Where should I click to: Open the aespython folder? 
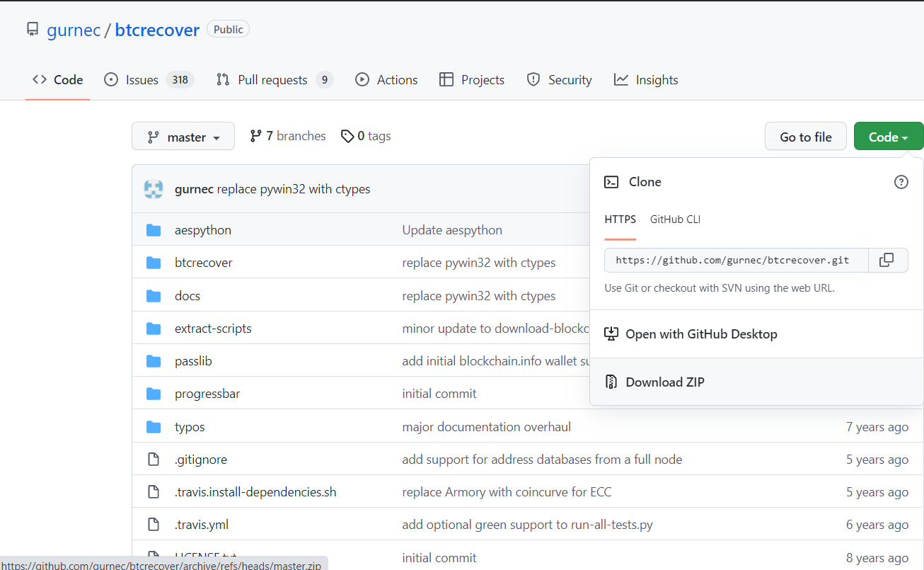(x=203, y=230)
